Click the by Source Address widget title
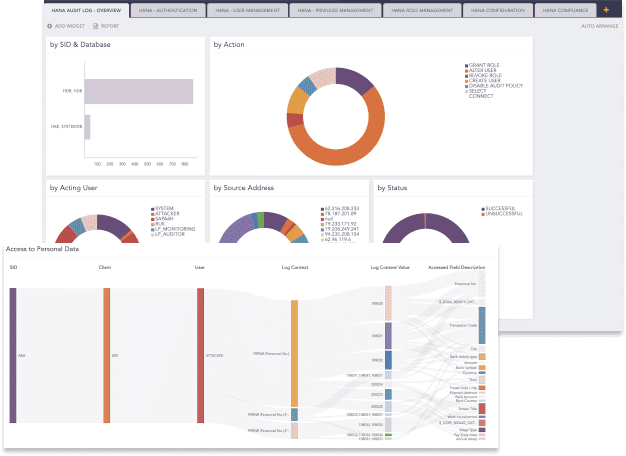 pos(244,188)
